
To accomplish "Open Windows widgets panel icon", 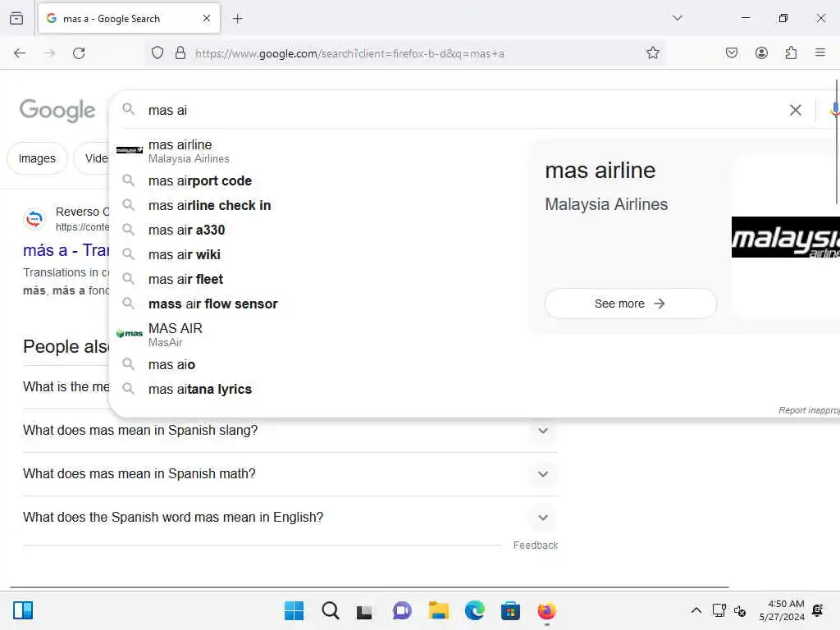I will point(23,610).
